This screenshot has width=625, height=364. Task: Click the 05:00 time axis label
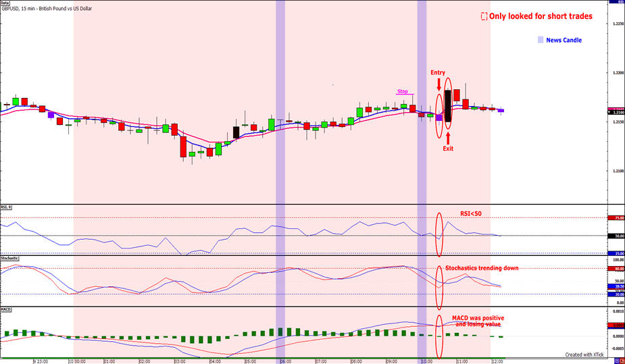tap(250, 361)
